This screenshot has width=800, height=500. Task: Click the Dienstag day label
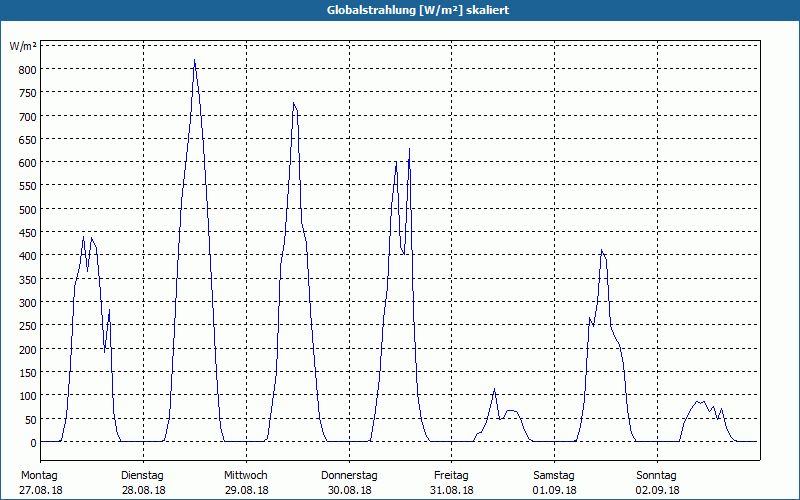point(142,476)
